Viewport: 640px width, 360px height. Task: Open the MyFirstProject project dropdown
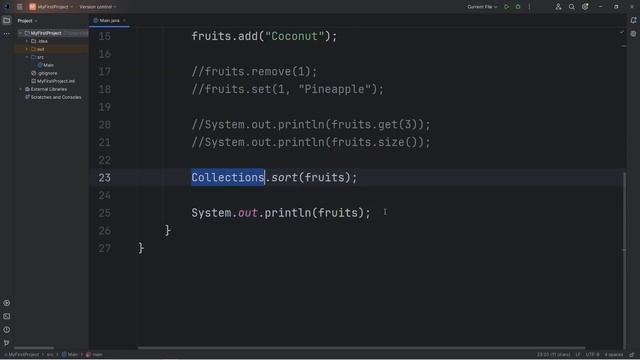click(x=55, y=7)
